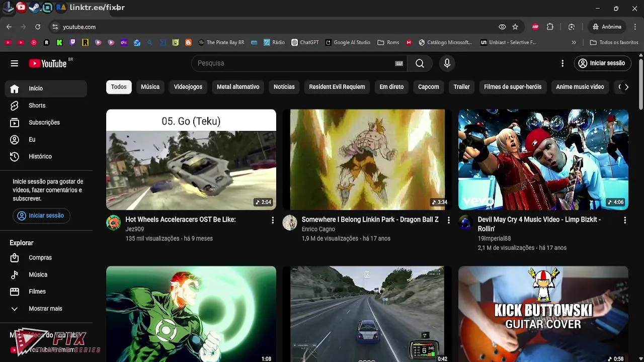Expand Mostrar mais in Explorar
This screenshot has height=362, width=644.
46,309
